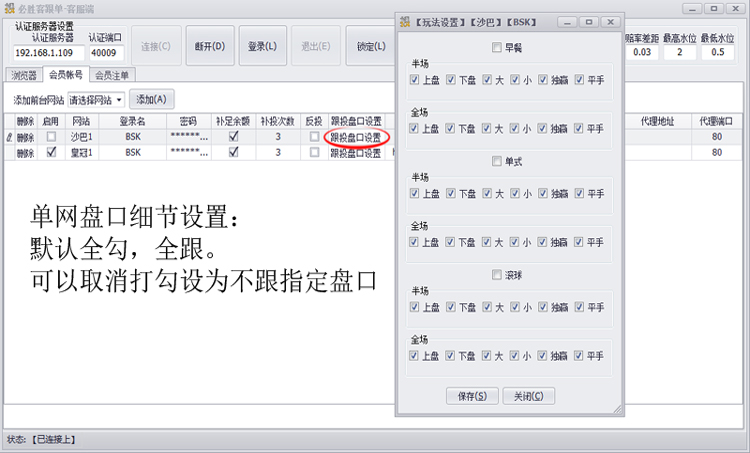Maximize the 玩法设置 dialog

pyautogui.click(x=589, y=22)
